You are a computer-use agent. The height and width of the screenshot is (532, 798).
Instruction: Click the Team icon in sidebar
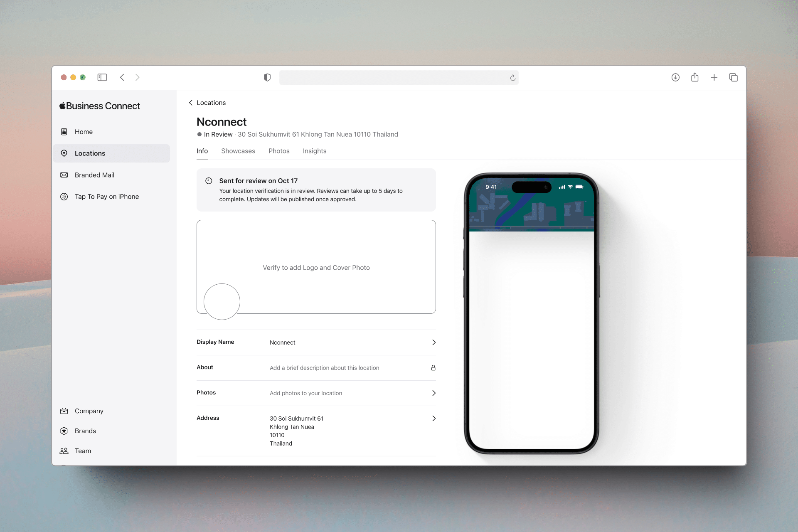65,451
